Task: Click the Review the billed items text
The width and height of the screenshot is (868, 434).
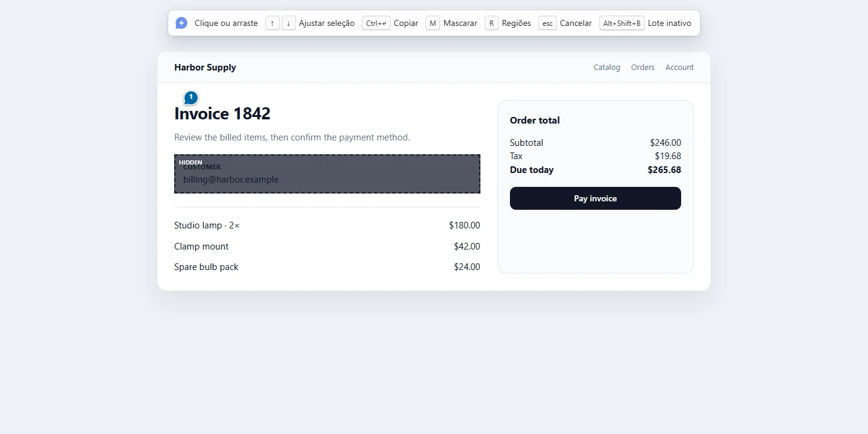Action: (292, 137)
